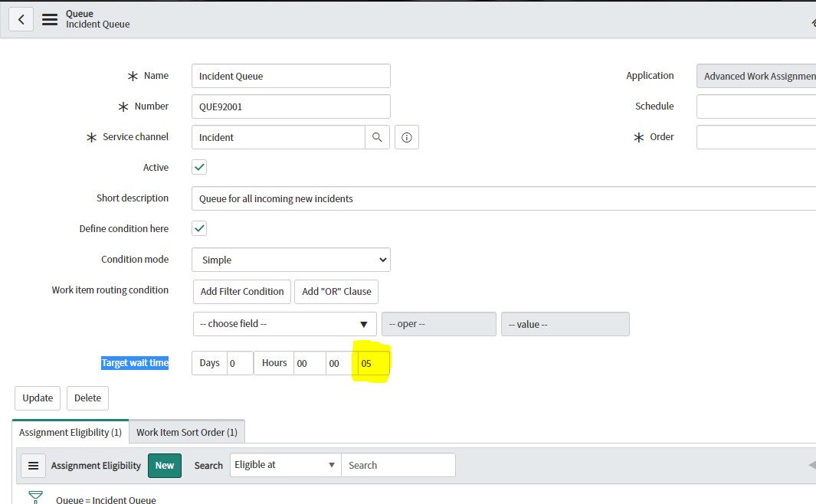Click the highlighted minutes field showing 05

pos(370,363)
